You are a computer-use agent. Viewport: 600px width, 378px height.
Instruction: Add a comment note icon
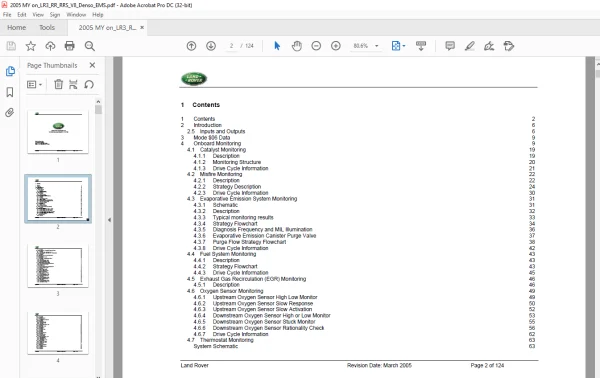click(x=450, y=46)
